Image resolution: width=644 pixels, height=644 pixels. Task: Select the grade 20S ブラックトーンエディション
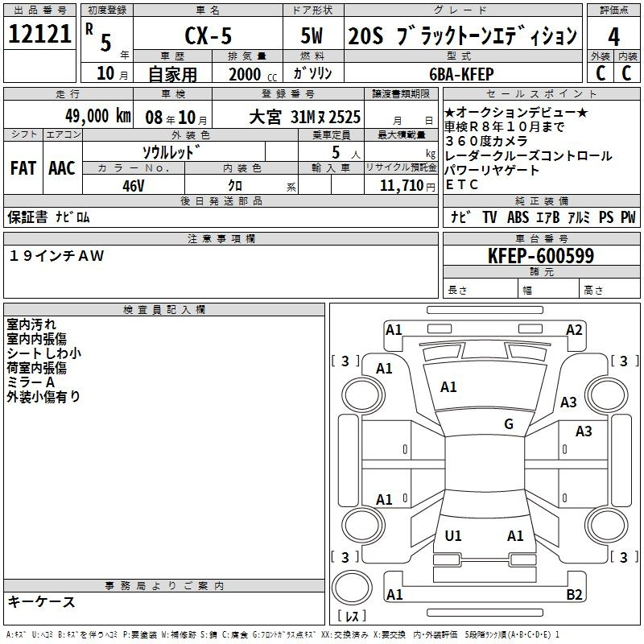462,35
